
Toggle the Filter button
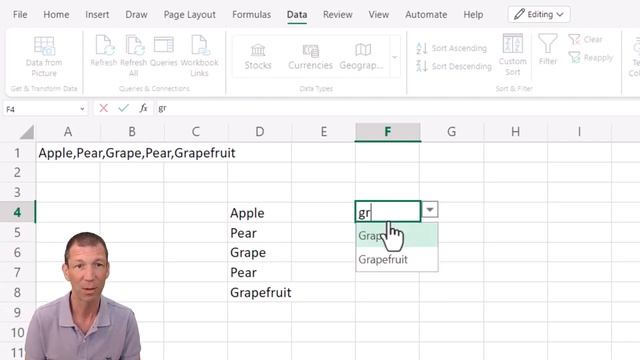(548, 50)
